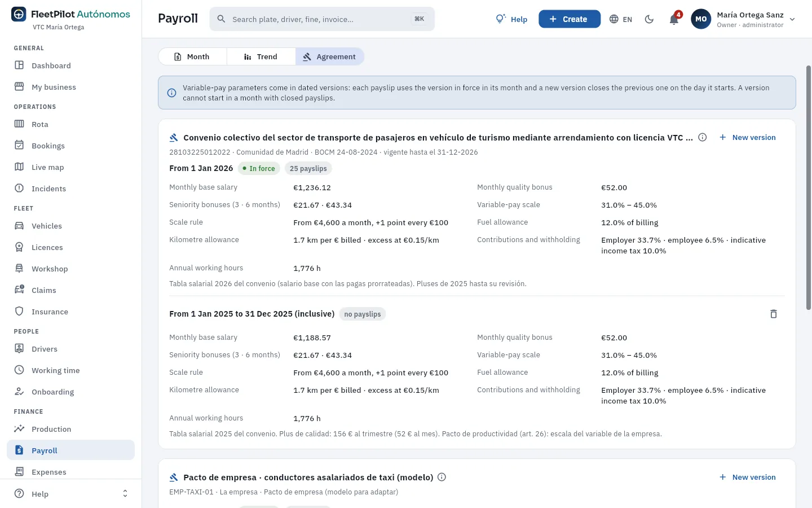Switch to the Month tab
Image resolution: width=812 pixels, height=508 pixels.
[x=192, y=56]
